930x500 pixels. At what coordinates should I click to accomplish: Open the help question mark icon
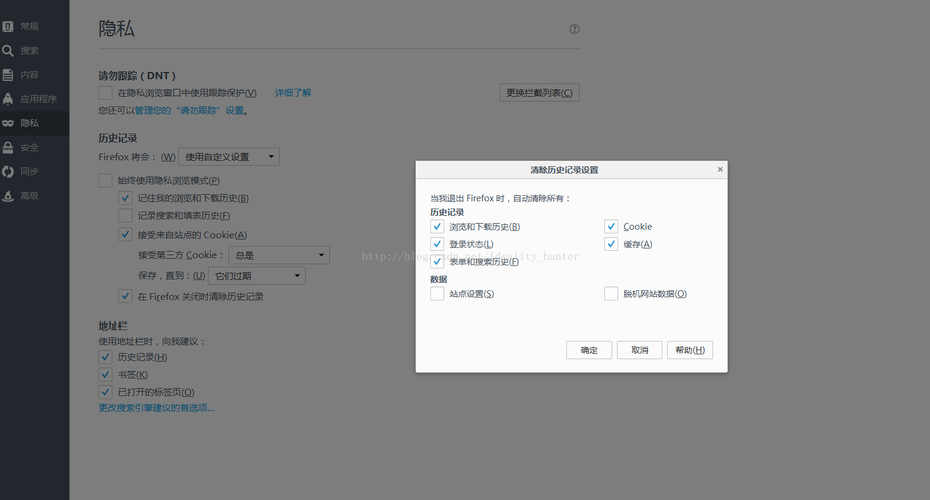point(574,29)
